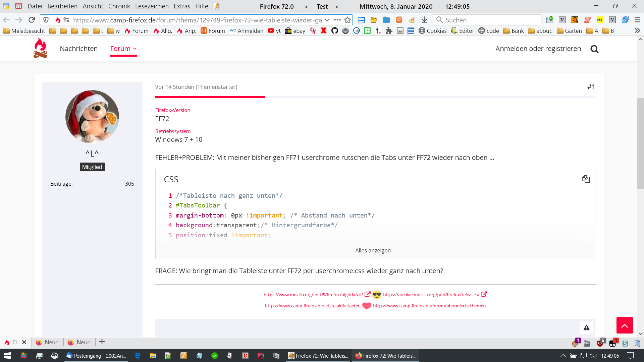Image resolution: width=644 pixels, height=362 pixels.
Task: Copy CSS code block contents
Action: (586, 179)
